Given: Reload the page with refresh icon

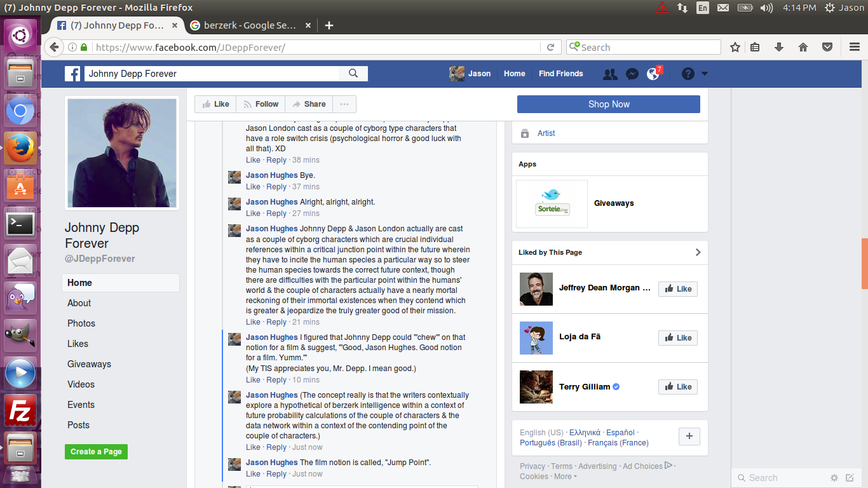Looking at the screenshot, I should (x=551, y=47).
